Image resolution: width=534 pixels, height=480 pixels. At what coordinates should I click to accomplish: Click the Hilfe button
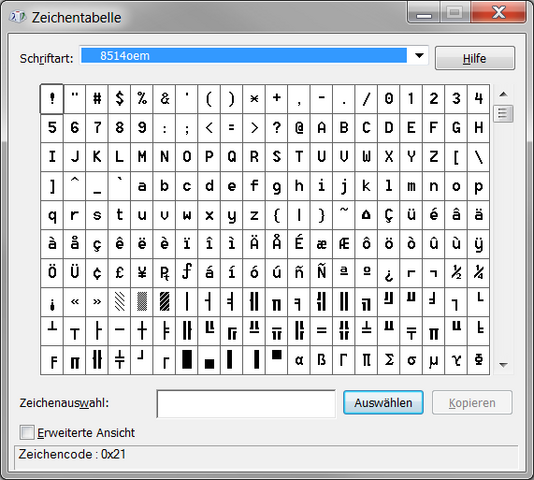475,58
